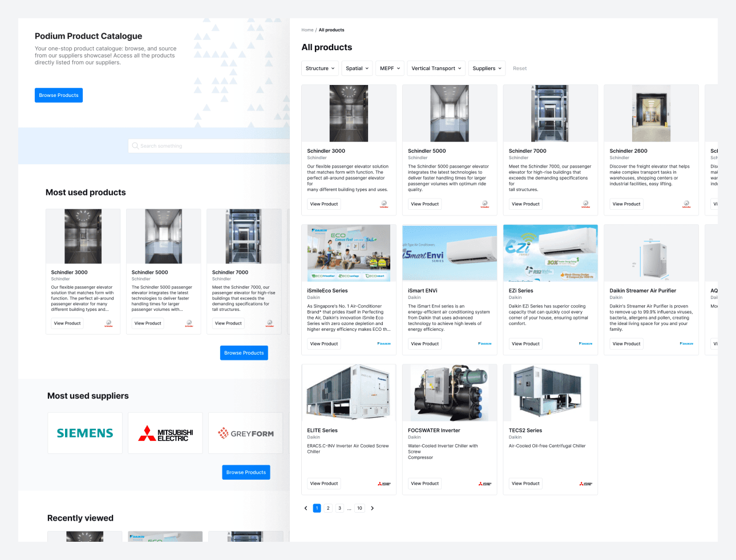Click Mitsubishi logo on TECS2 Series card
The image size is (736, 560).
[585, 484]
